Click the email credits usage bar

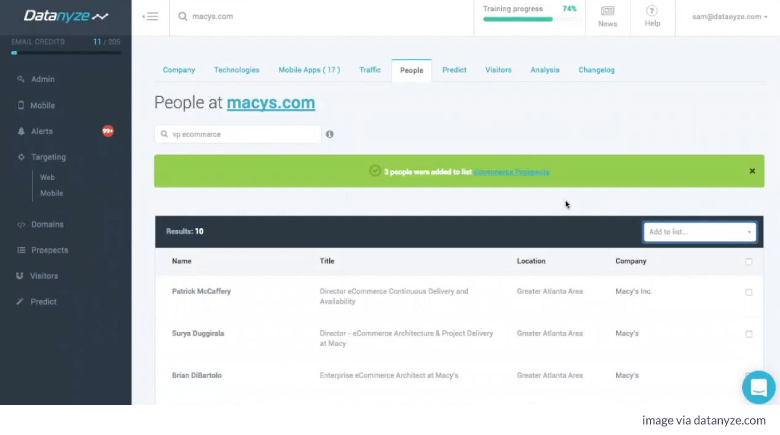(x=66, y=53)
